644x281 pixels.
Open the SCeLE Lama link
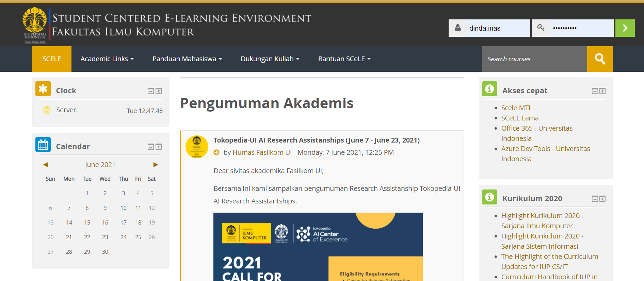tap(520, 118)
